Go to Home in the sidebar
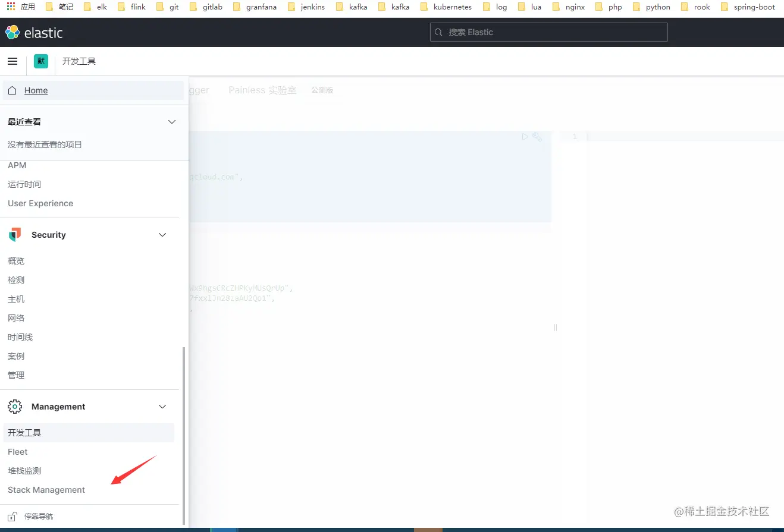Screen dimensions: 784x532 tap(93, 90)
